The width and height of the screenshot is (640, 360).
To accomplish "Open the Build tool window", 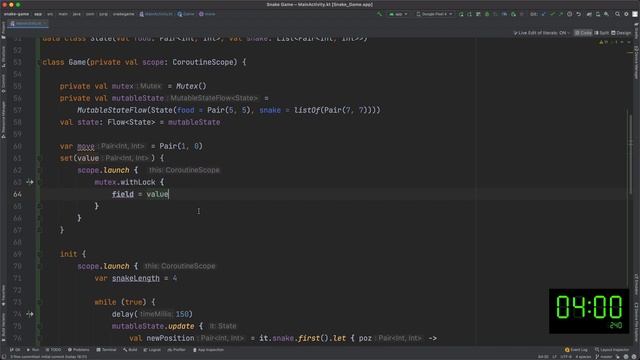I will [x=131, y=350].
